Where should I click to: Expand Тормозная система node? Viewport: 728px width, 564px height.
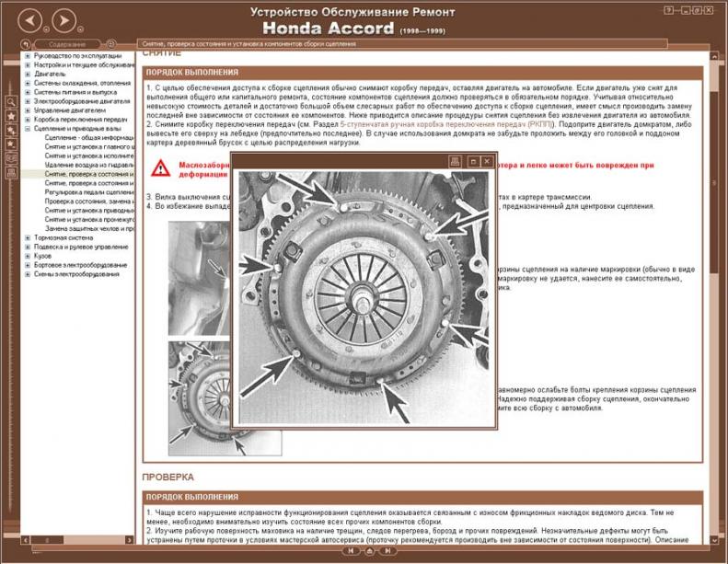[28, 237]
